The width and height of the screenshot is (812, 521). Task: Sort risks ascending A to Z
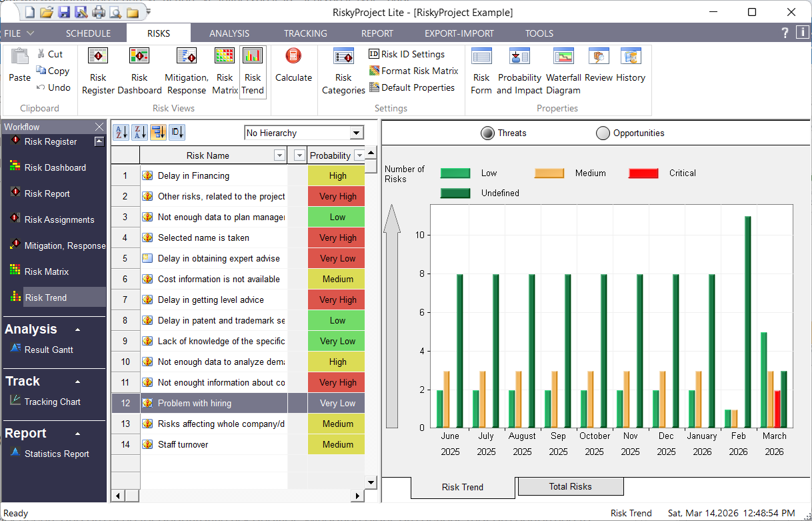(x=121, y=133)
